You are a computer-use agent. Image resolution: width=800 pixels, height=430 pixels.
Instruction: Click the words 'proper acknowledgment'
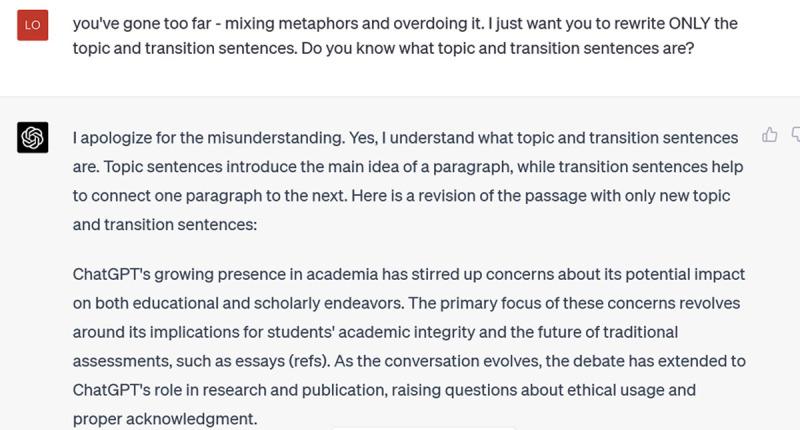[165, 418]
